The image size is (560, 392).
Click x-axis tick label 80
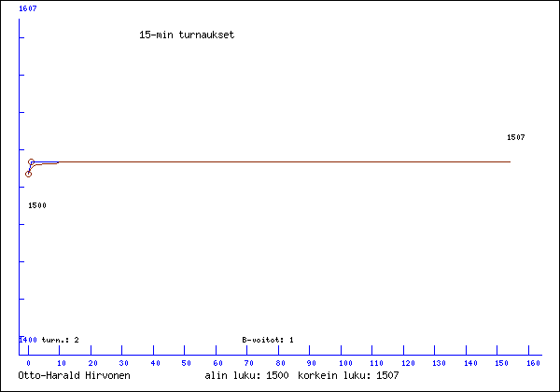(x=279, y=362)
